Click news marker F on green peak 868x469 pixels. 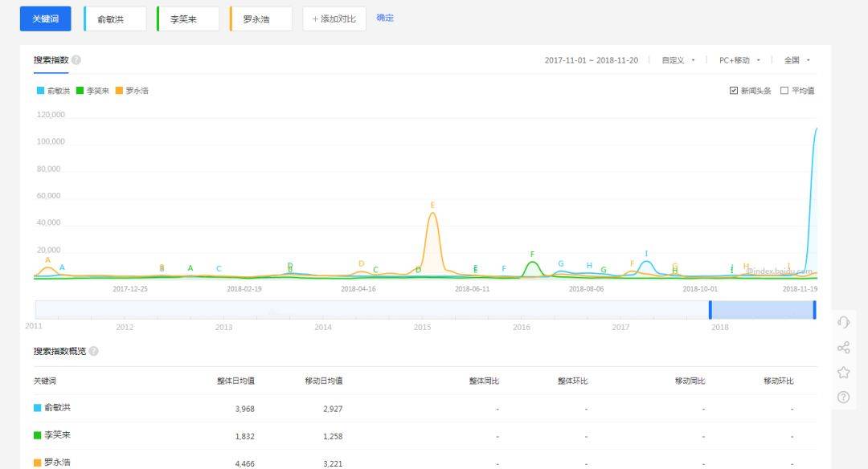(532, 255)
